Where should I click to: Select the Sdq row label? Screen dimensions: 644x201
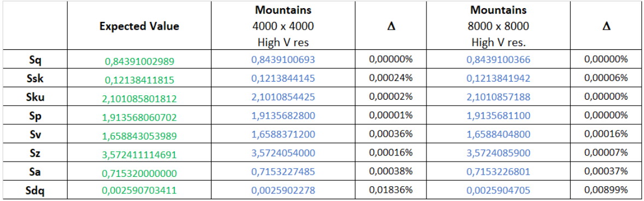34,191
